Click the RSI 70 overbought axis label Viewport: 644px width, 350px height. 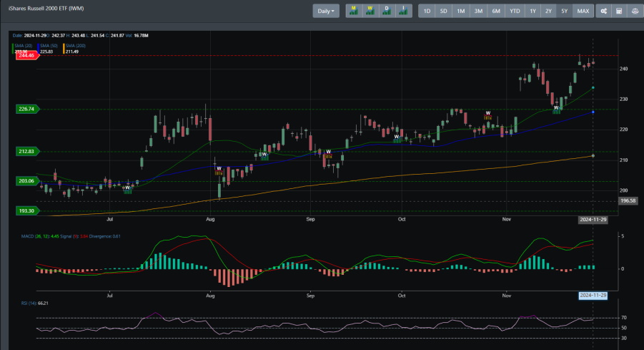click(624, 318)
